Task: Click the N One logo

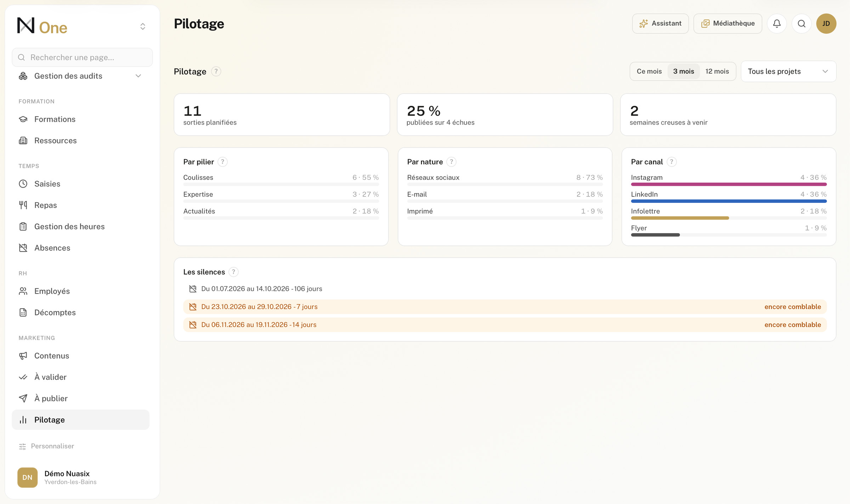Action: [x=42, y=26]
